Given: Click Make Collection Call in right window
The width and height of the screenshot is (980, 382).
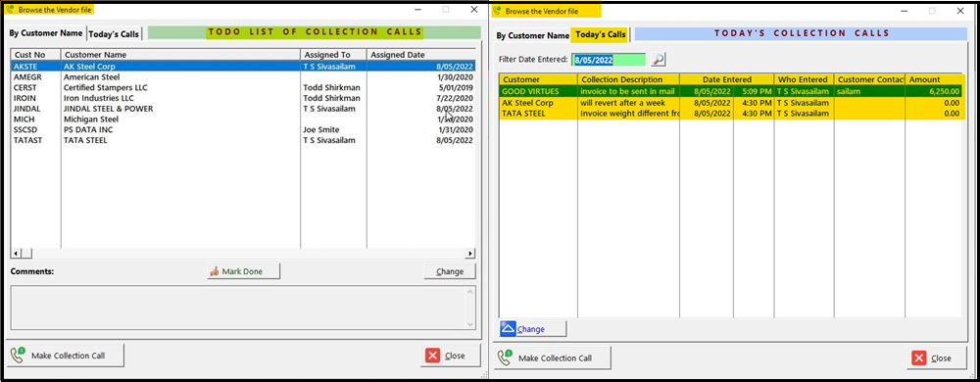Looking at the screenshot, I should tap(553, 358).
